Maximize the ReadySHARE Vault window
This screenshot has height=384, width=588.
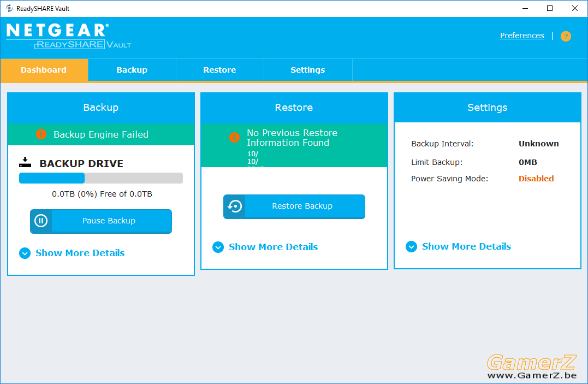(x=550, y=8)
